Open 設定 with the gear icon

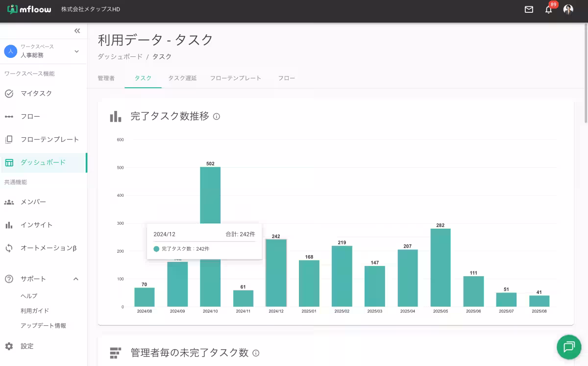[9, 346]
